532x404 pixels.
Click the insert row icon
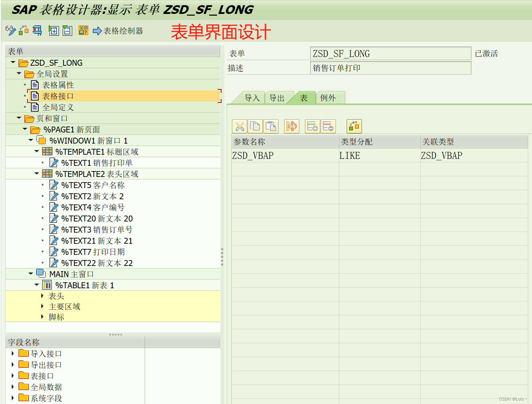(313, 126)
